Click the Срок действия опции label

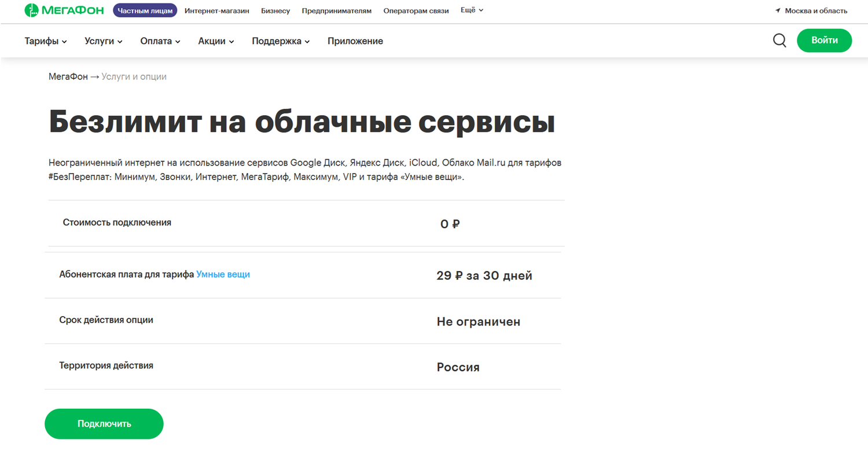pyautogui.click(x=106, y=320)
